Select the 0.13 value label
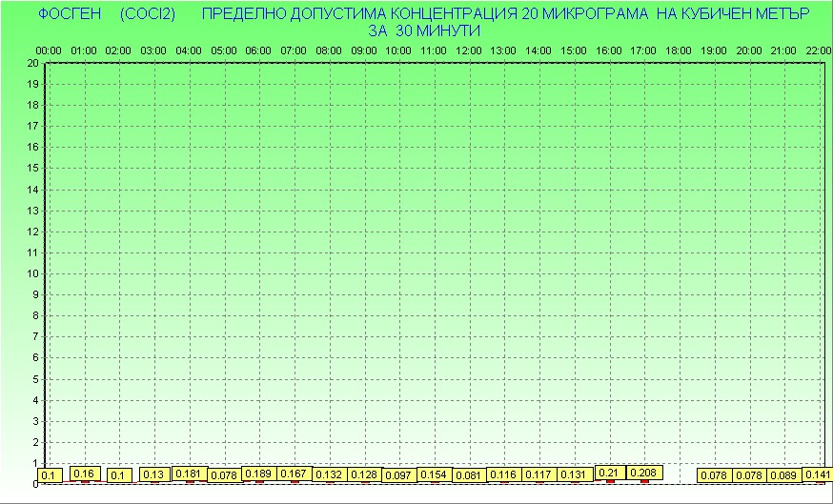The height and width of the screenshot is (504, 833). (154, 474)
